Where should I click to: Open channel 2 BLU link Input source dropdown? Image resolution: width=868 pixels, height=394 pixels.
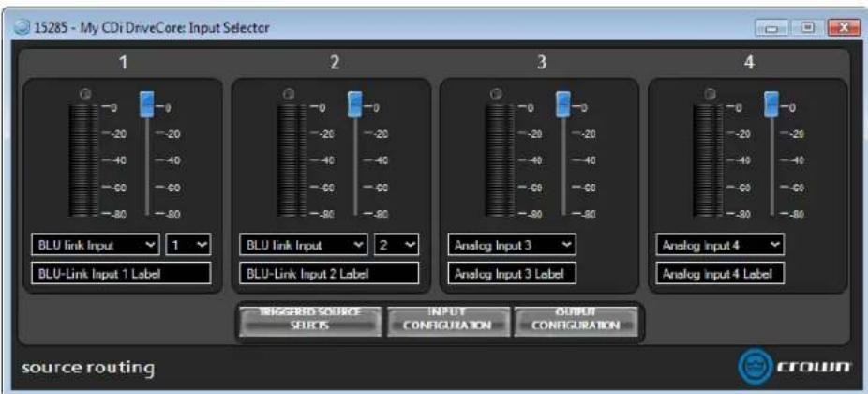pyautogui.click(x=304, y=245)
